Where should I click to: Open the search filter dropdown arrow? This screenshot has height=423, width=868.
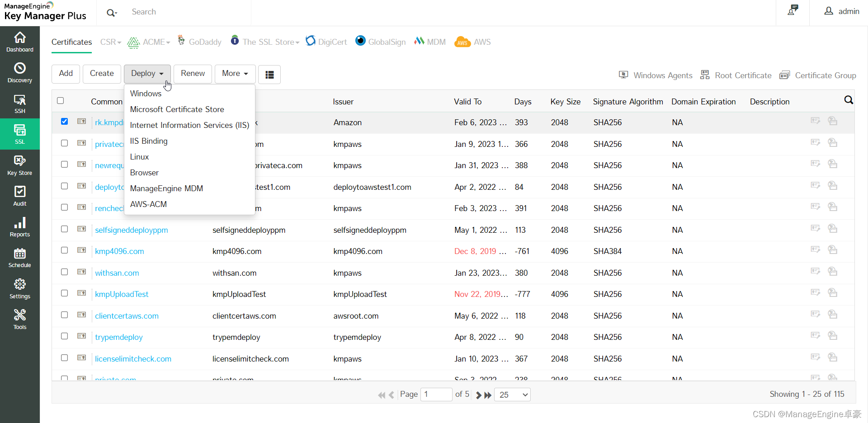coord(112,13)
